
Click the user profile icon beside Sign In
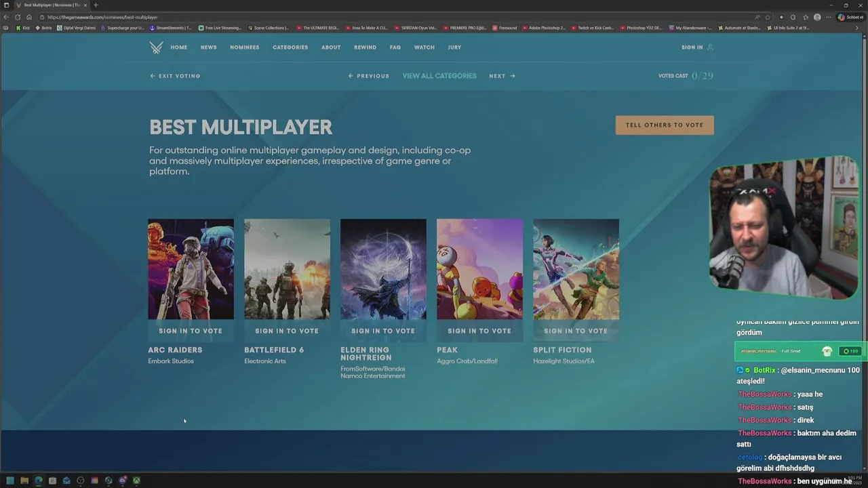710,47
